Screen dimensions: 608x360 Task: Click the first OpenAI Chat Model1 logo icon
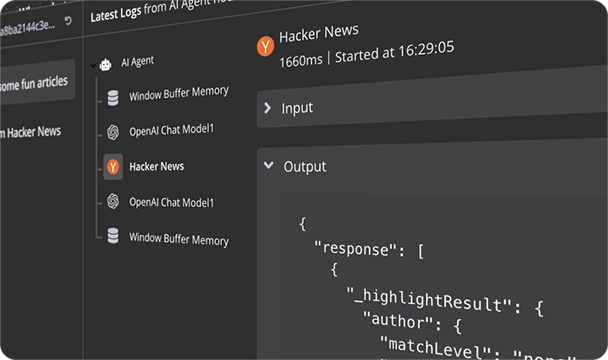[113, 132]
